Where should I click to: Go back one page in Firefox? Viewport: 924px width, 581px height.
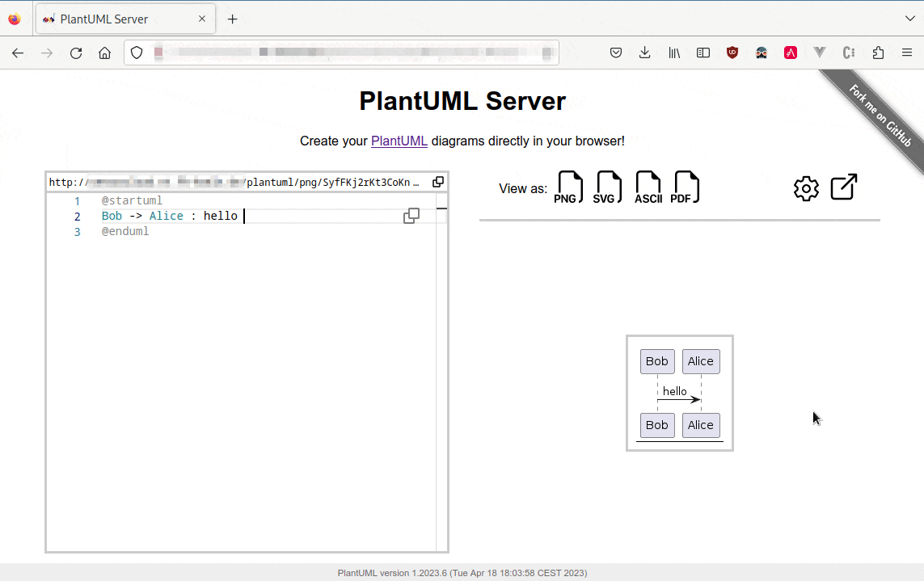pos(18,53)
